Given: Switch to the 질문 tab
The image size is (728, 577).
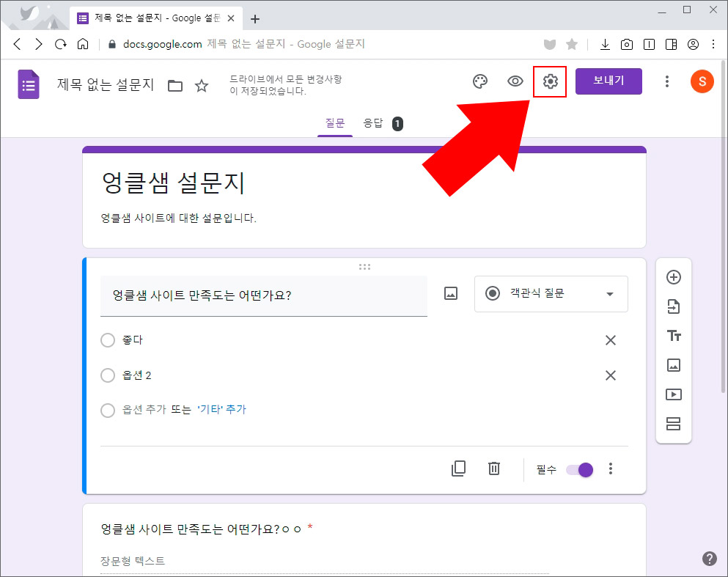Looking at the screenshot, I should pyautogui.click(x=335, y=123).
